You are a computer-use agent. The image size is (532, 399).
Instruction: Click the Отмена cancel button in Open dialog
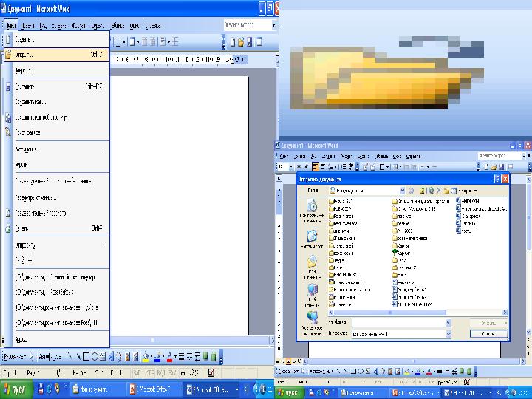[488, 334]
